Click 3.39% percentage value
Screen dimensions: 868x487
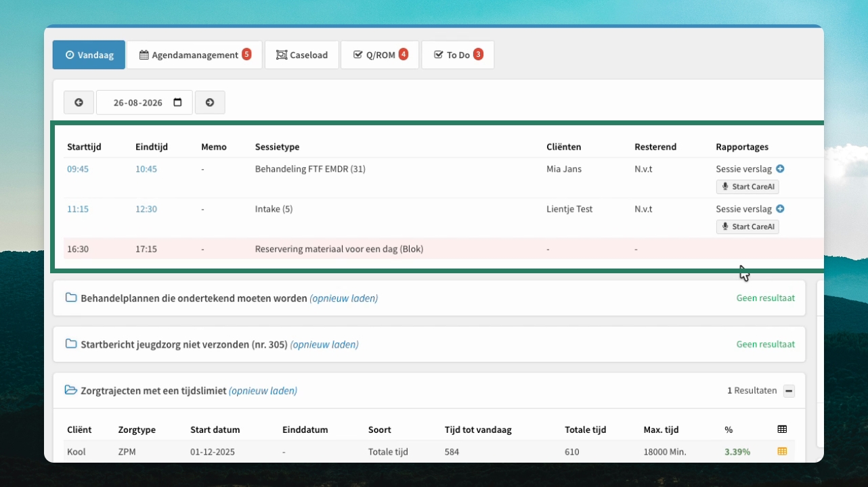click(737, 452)
